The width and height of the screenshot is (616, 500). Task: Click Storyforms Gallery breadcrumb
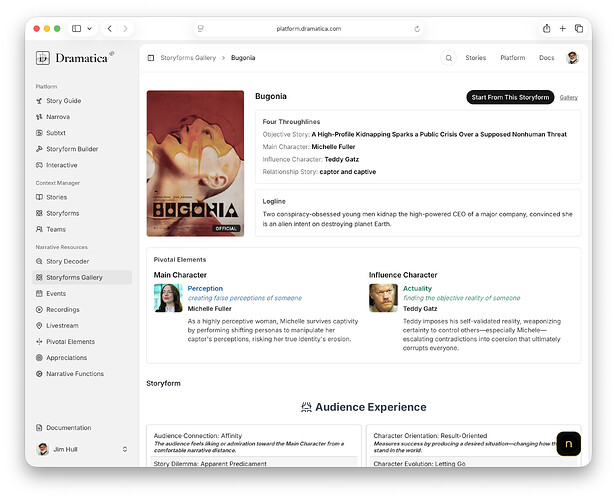pyautogui.click(x=188, y=58)
